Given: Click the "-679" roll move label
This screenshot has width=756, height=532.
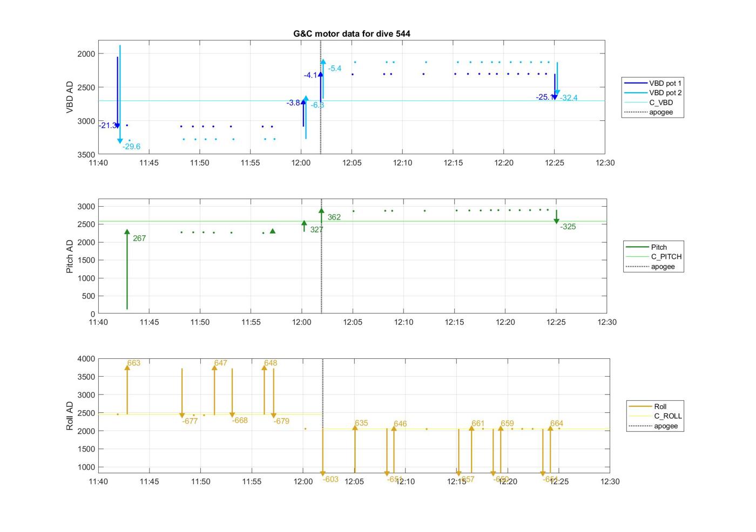Looking at the screenshot, I should click(x=281, y=421).
